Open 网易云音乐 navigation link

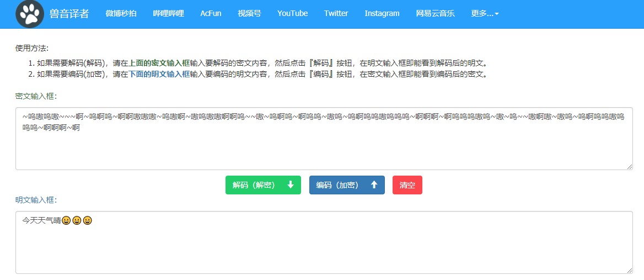point(435,14)
